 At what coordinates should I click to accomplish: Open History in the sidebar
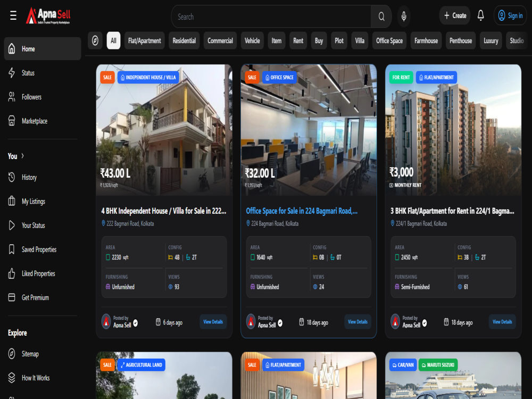click(x=43, y=178)
